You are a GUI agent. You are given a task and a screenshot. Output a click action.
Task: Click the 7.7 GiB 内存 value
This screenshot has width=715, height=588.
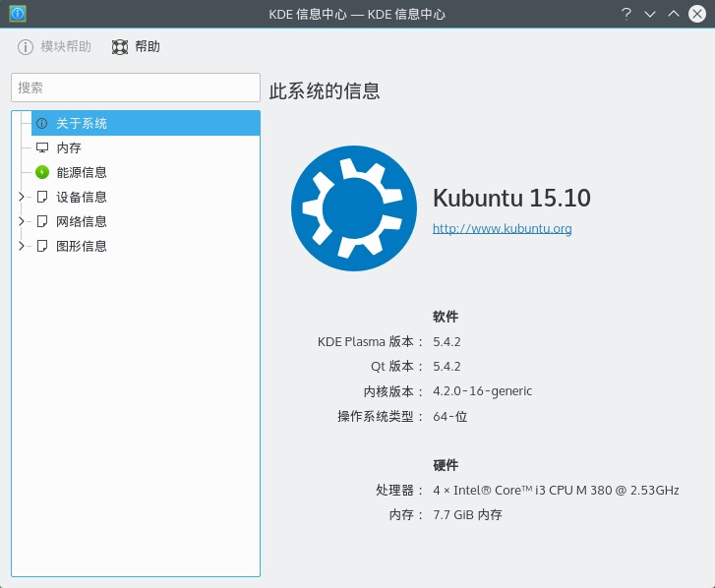467,514
